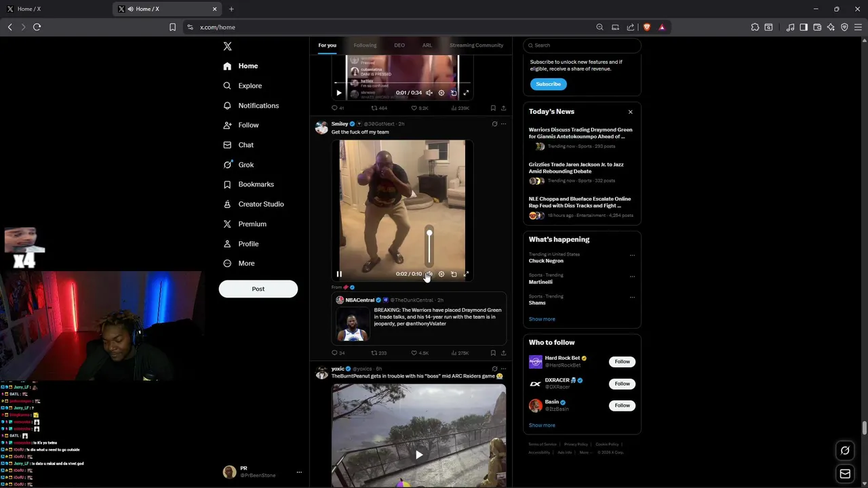Follow Basin

(622, 405)
